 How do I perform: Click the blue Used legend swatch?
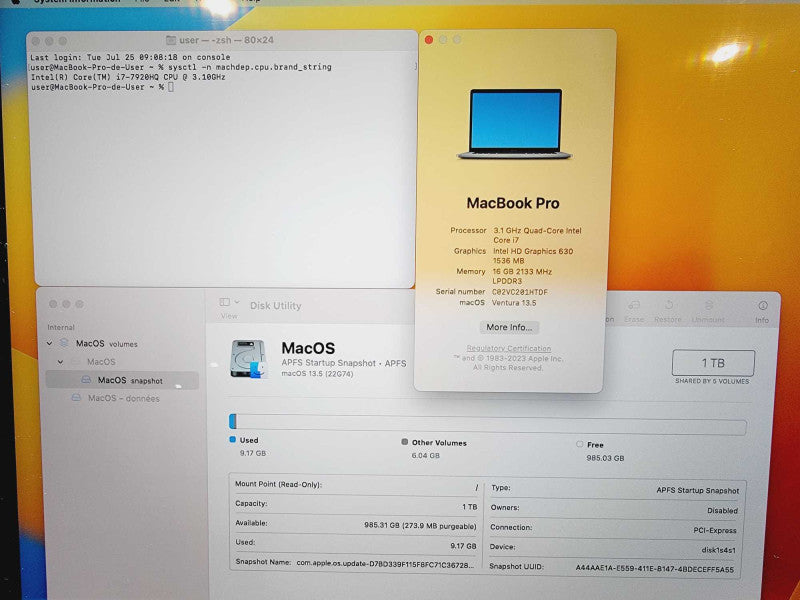[233, 439]
